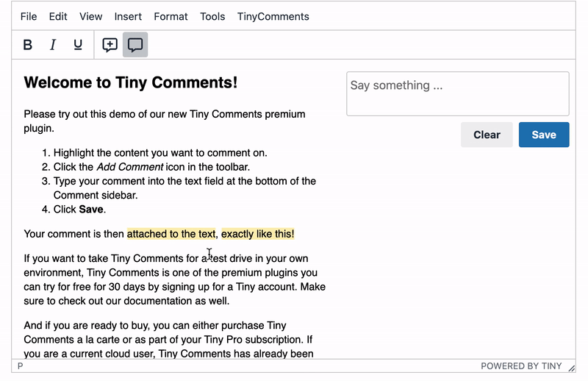The width and height of the screenshot is (588, 381).
Task: Open the Tools menu
Action: [212, 16]
